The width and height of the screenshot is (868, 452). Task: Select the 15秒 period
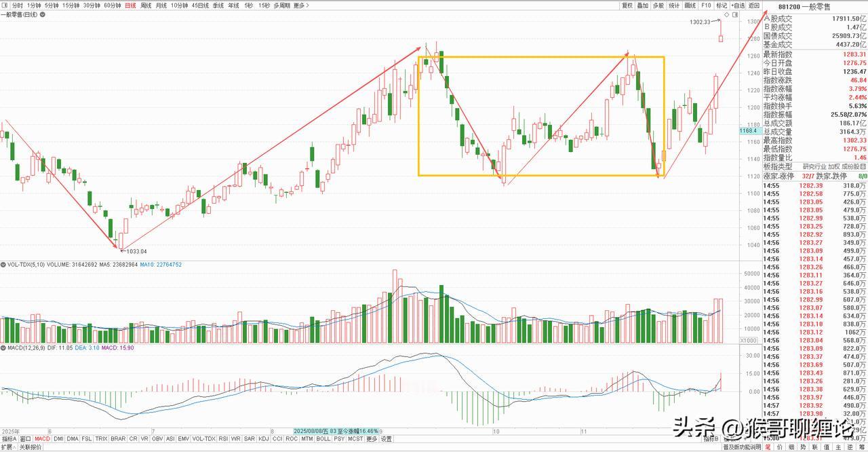(x=264, y=5)
